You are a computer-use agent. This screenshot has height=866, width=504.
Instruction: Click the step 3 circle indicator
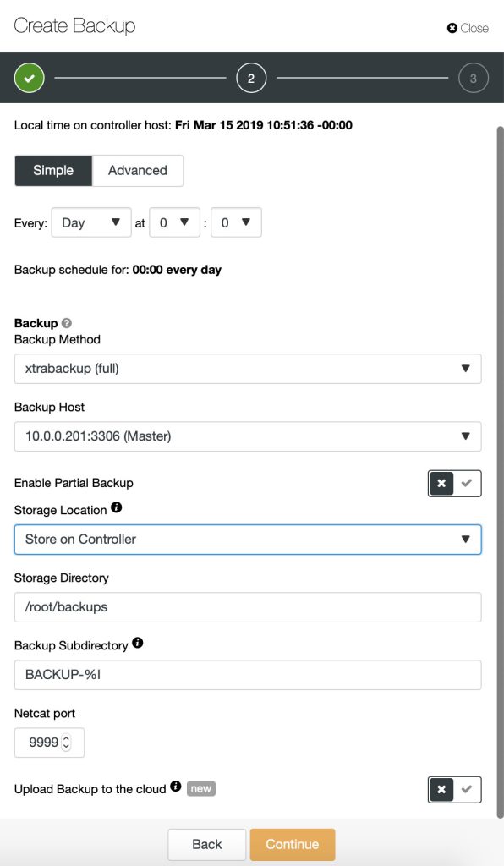click(x=473, y=78)
